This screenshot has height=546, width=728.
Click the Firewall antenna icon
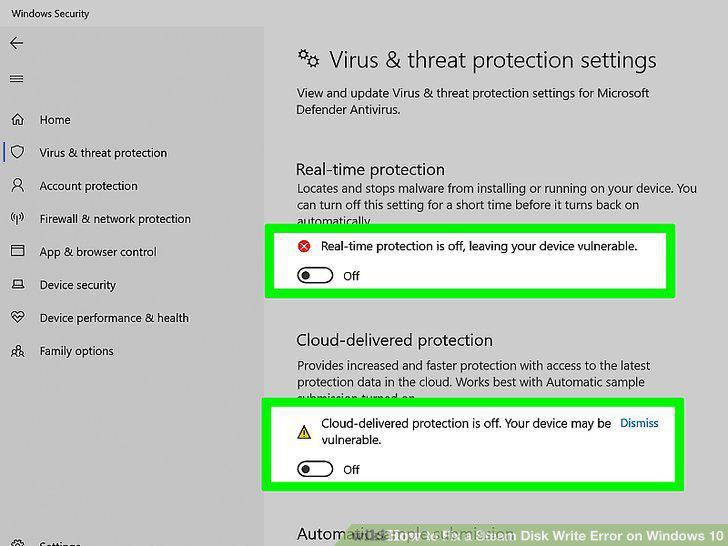coord(18,218)
